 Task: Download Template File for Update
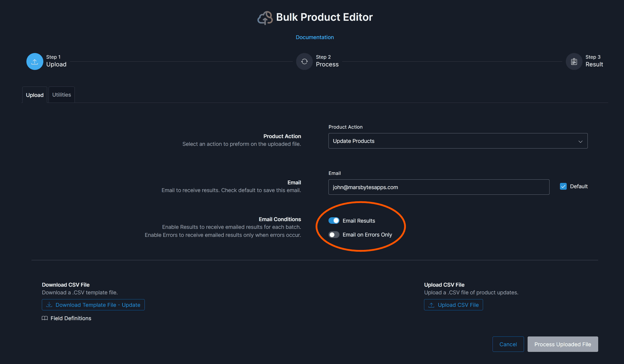point(93,305)
